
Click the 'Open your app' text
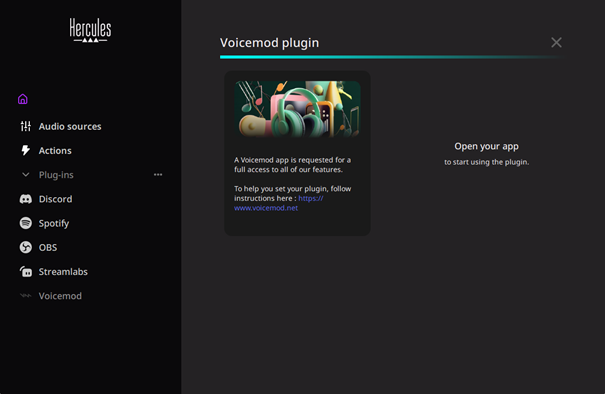click(x=486, y=147)
